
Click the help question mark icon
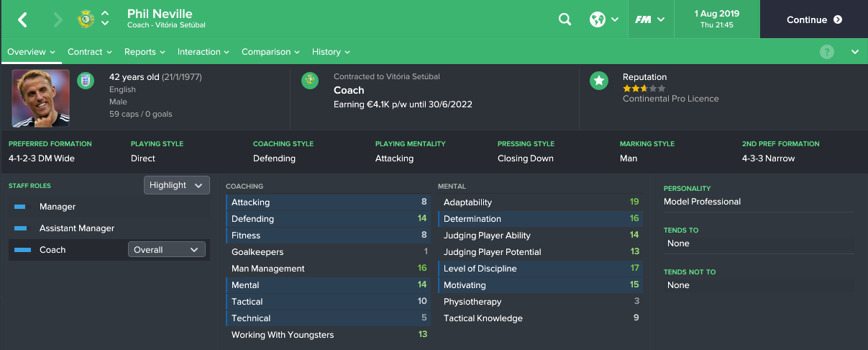[x=827, y=52]
